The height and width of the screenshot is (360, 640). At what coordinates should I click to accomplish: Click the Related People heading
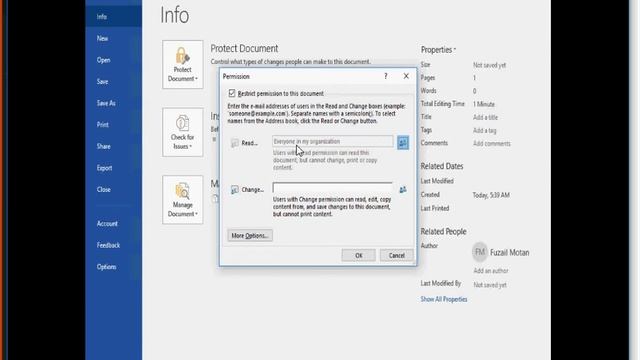click(443, 231)
